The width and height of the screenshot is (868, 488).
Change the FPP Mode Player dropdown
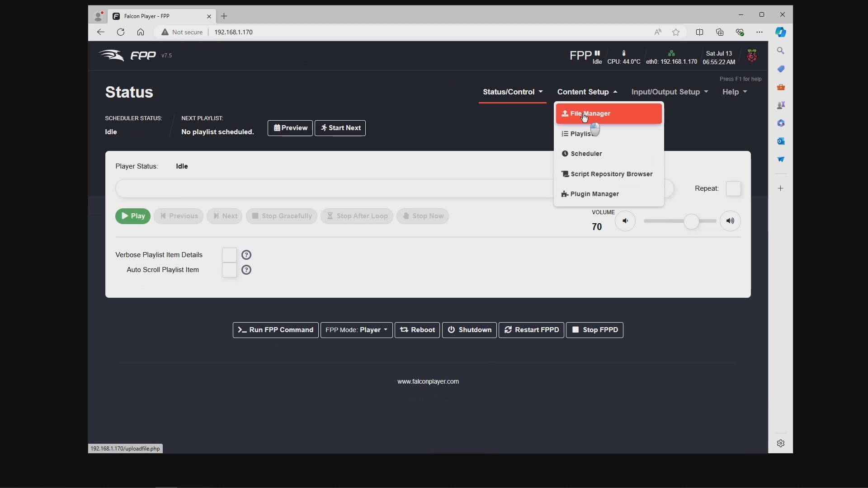[356, 330]
